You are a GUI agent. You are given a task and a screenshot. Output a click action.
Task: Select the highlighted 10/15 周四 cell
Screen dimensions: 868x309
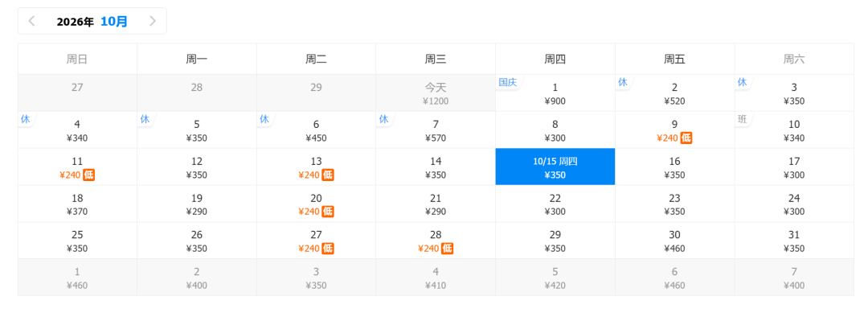pyautogui.click(x=555, y=167)
